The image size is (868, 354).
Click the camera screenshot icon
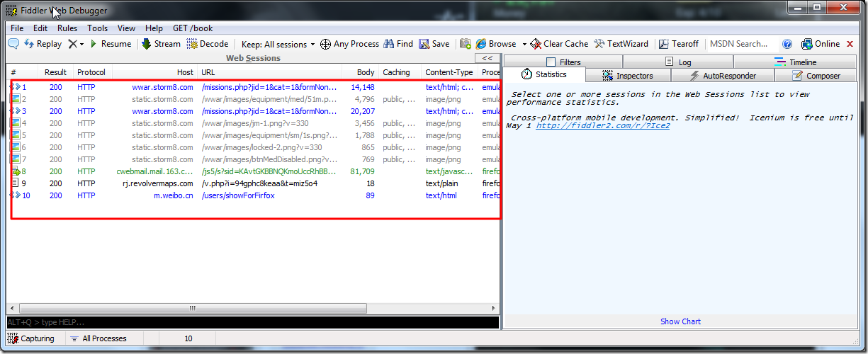tap(466, 44)
